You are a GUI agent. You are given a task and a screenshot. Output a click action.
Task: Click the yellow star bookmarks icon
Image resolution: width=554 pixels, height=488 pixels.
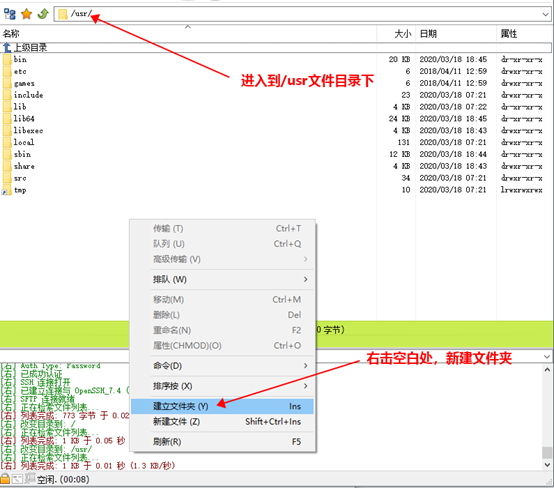click(x=26, y=14)
